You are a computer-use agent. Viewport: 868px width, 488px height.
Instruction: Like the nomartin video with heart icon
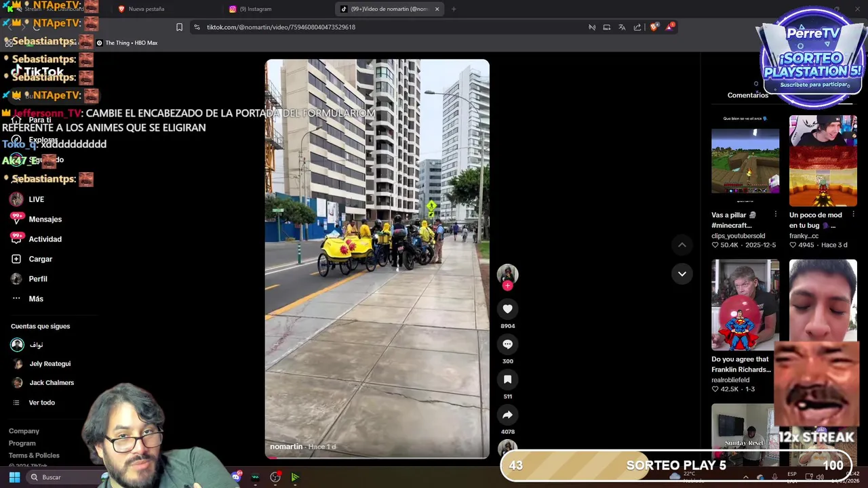tap(507, 309)
